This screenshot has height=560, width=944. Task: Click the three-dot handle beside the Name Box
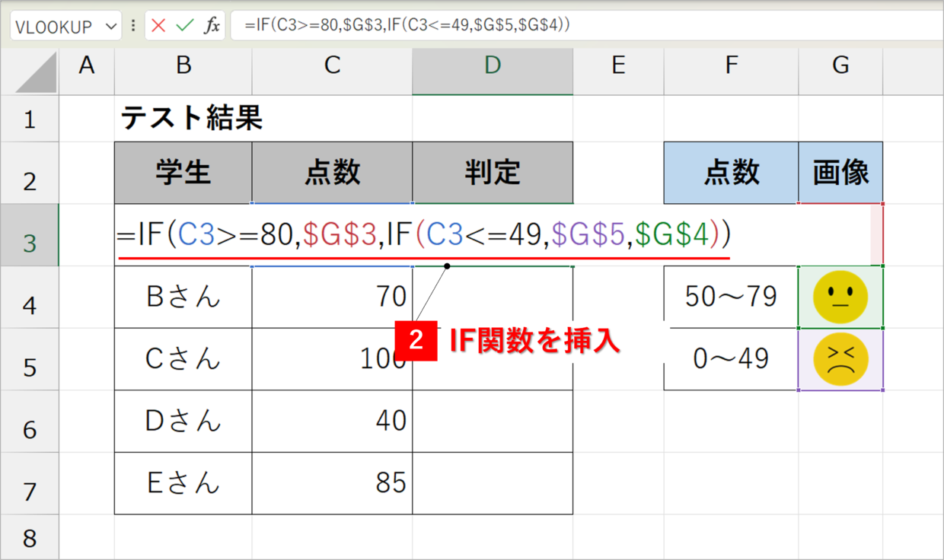[x=134, y=26]
